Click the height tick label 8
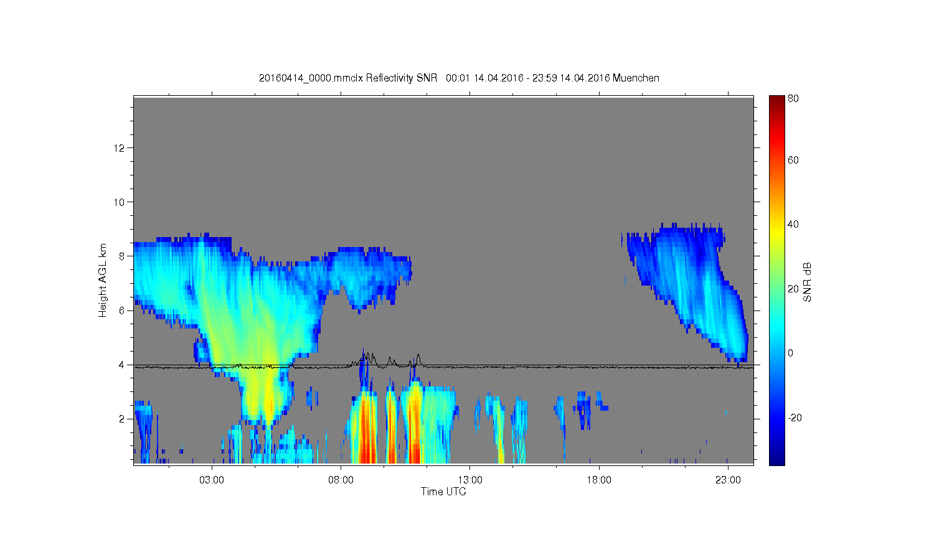 [x=123, y=256]
